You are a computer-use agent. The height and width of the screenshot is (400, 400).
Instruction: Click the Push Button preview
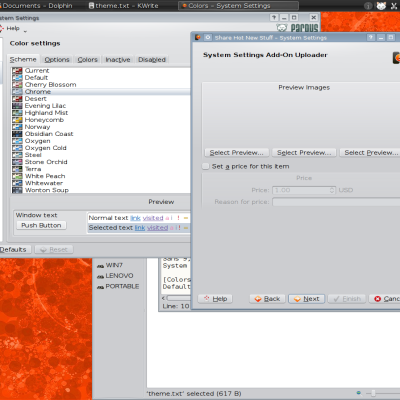coord(41,226)
